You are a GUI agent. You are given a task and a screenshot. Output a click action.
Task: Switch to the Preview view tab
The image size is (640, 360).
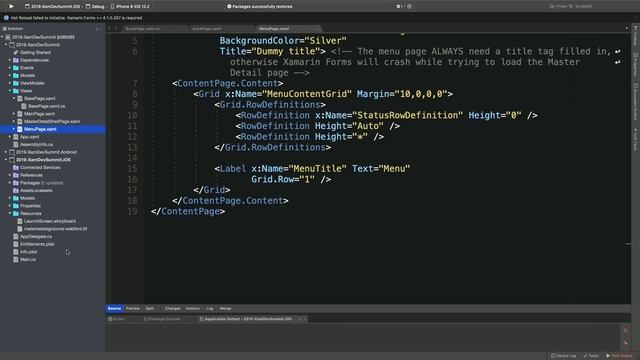[133, 309]
